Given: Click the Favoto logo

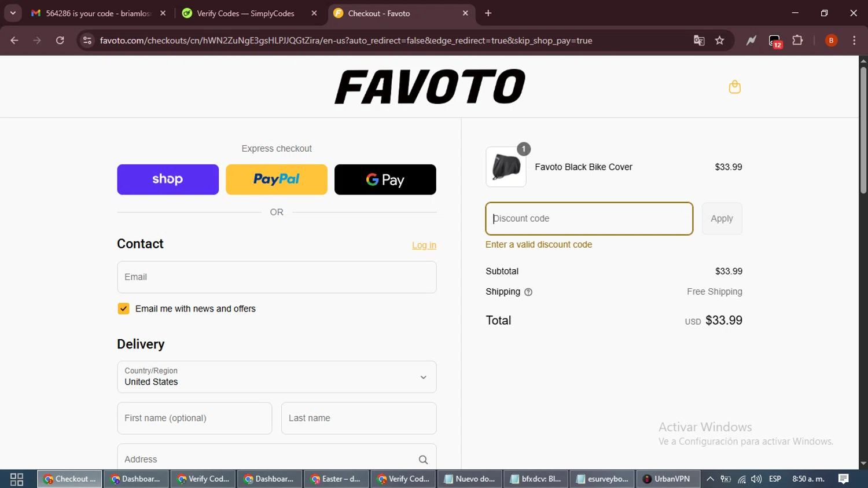Looking at the screenshot, I should click(430, 87).
